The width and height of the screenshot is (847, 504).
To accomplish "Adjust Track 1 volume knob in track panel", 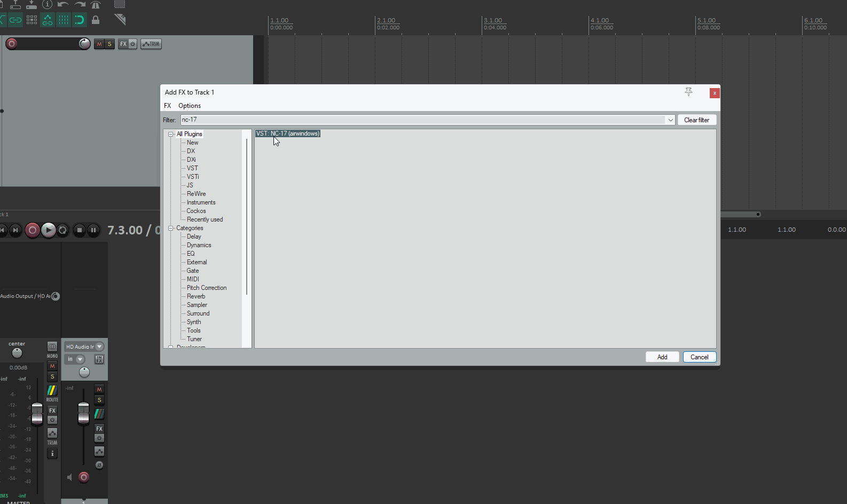I will pos(84,44).
